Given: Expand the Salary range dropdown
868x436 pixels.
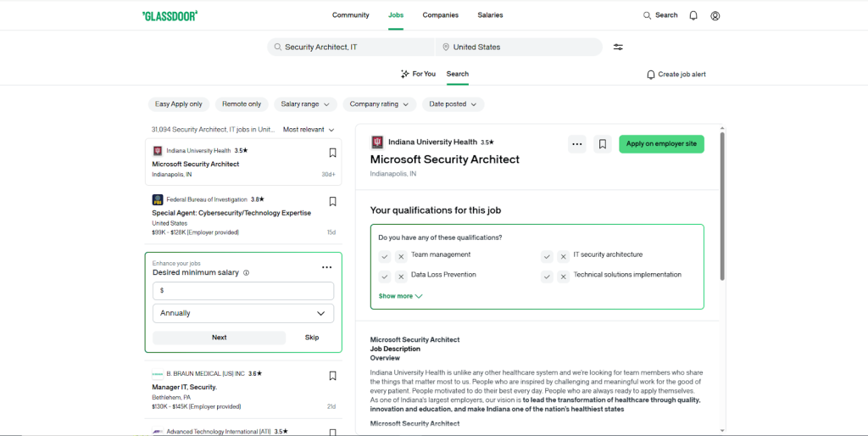Looking at the screenshot, I should pyautogui.click(x=305, y=104).
